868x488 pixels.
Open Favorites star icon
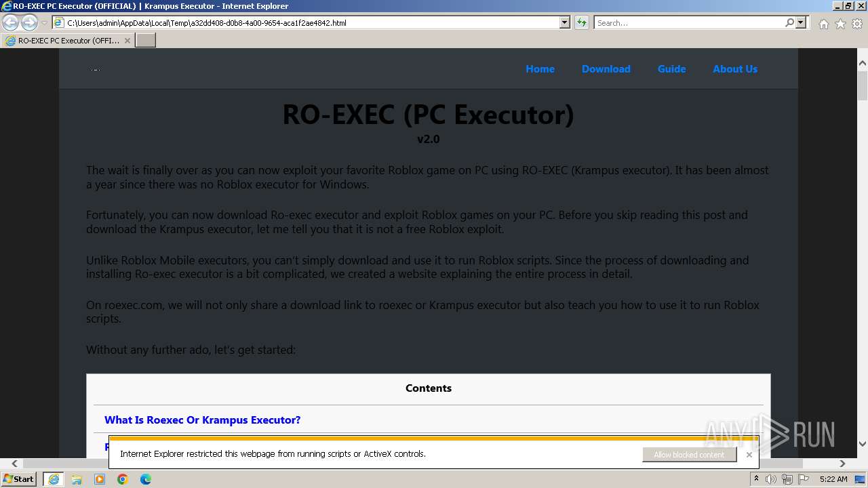click(840, 24)
